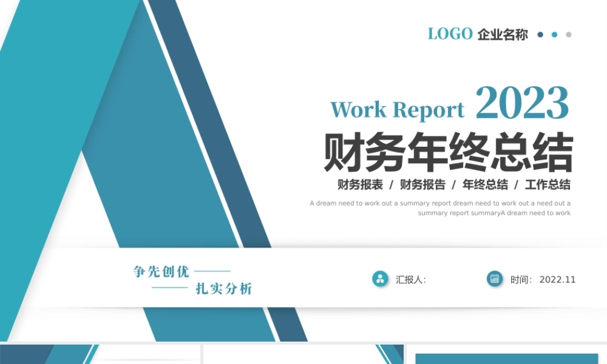This screenshot has width=607, height=364.
Task: Click the 企业名称 company name text
Action: [503, 35]
